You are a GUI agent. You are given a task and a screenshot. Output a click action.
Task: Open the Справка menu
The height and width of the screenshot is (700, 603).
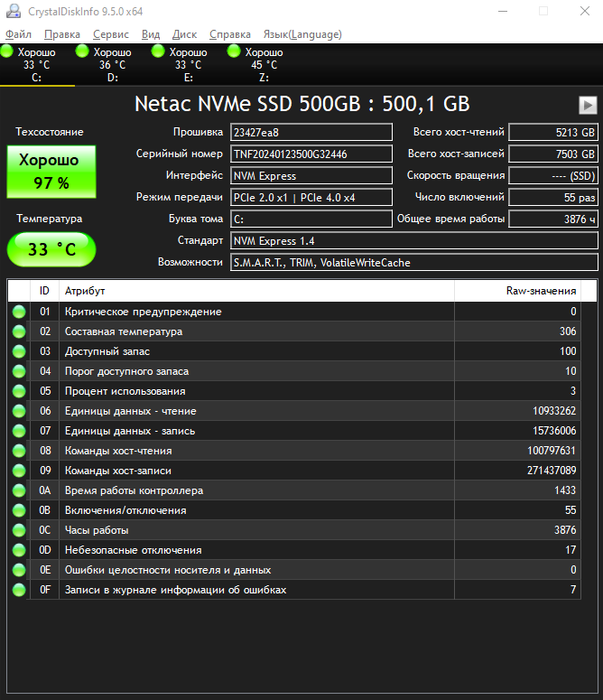pos(229,34)
